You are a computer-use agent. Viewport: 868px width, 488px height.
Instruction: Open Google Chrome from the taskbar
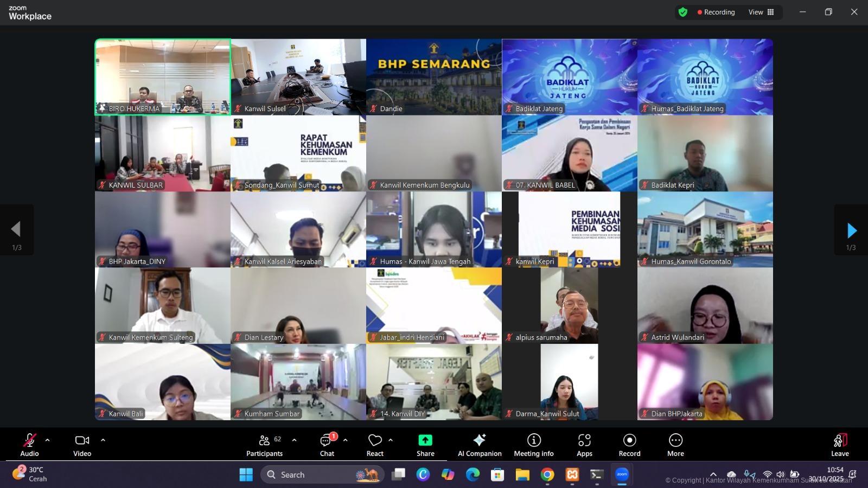[547, 475]
